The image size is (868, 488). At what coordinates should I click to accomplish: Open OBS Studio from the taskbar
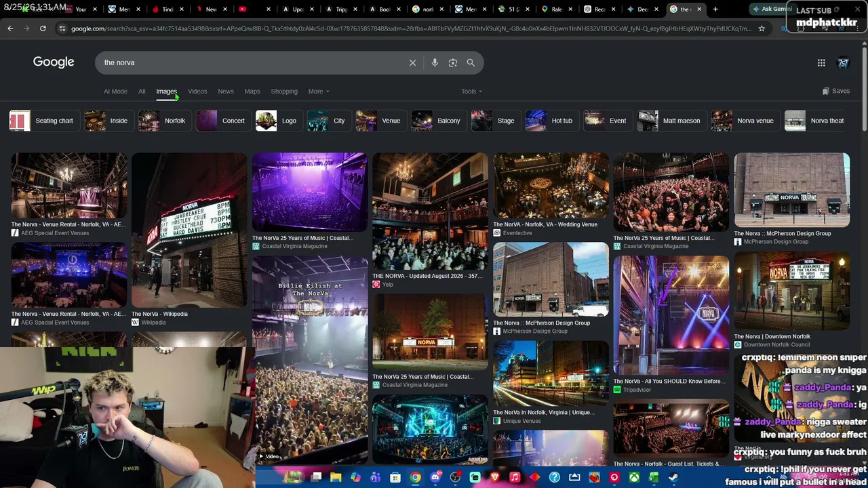(455, 477)
